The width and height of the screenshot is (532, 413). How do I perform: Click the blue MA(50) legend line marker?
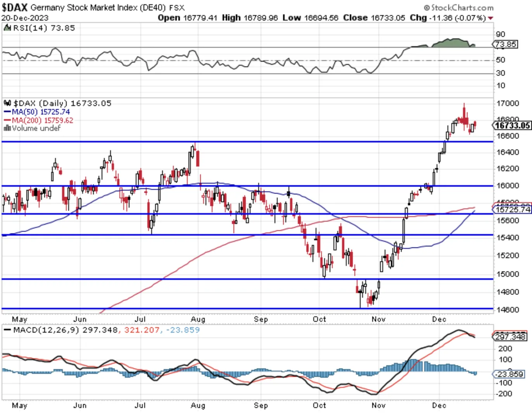[7, 112]
